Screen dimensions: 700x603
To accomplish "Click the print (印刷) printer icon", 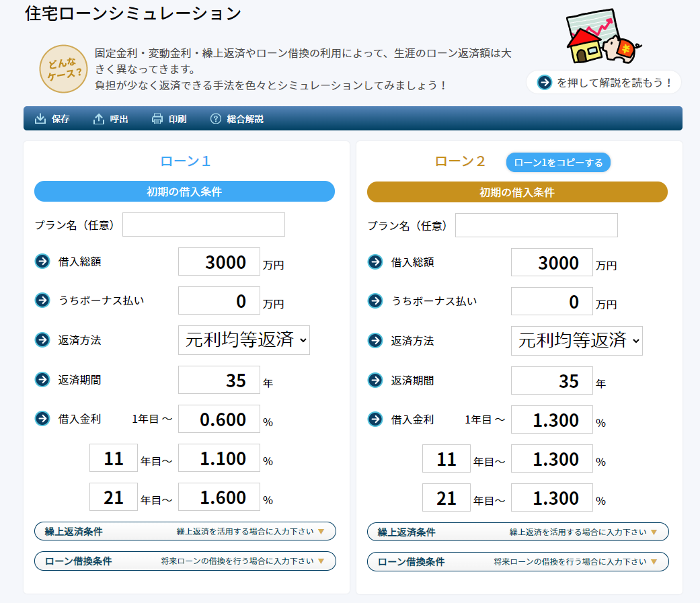I will pyautogui.click(x=157, y=119).
